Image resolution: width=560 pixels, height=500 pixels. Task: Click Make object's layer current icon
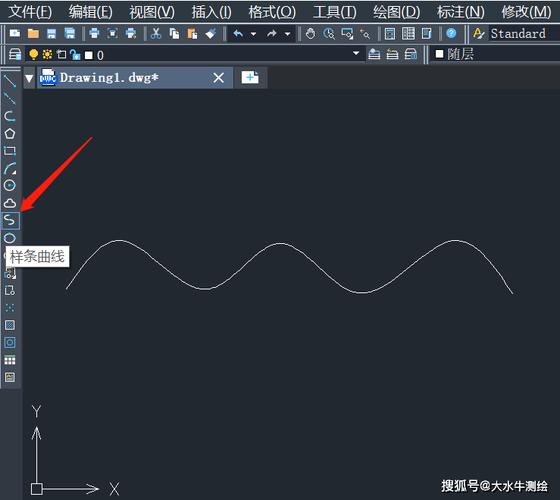[374, 54]
